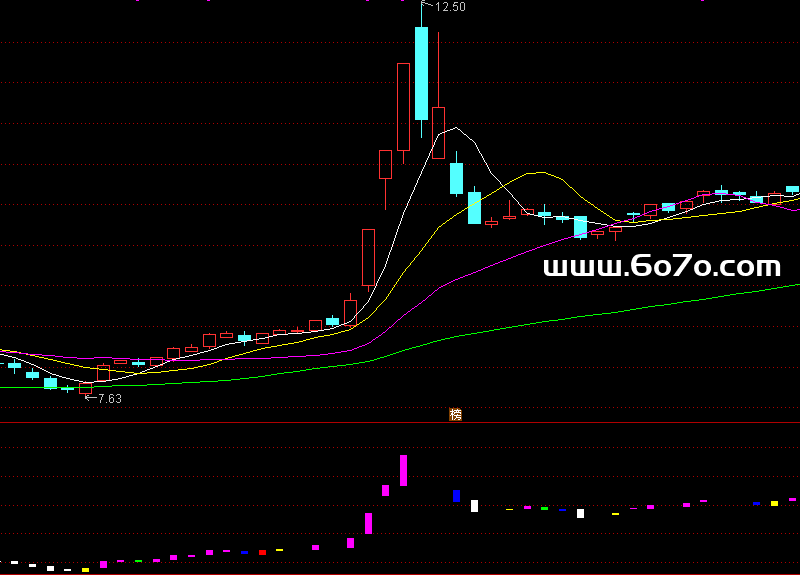Select the cyan candle at the right edge
This screenshot has width=800, height=575.
(792, 189)
